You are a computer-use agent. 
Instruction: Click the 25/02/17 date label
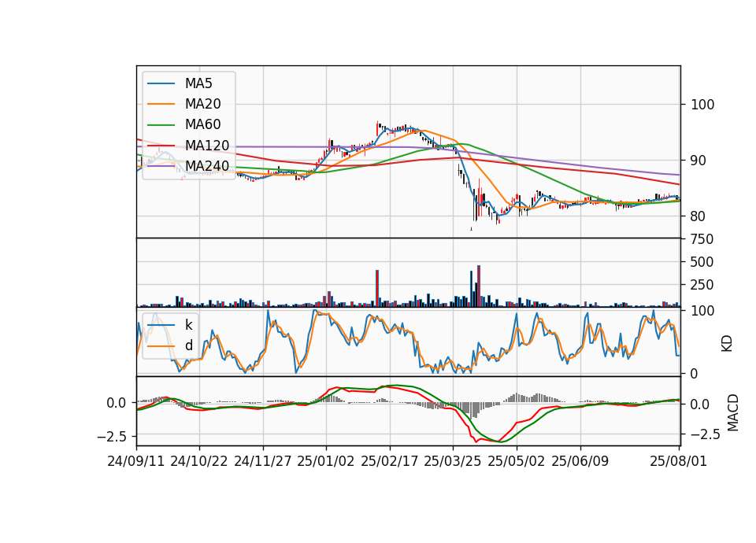390,461
